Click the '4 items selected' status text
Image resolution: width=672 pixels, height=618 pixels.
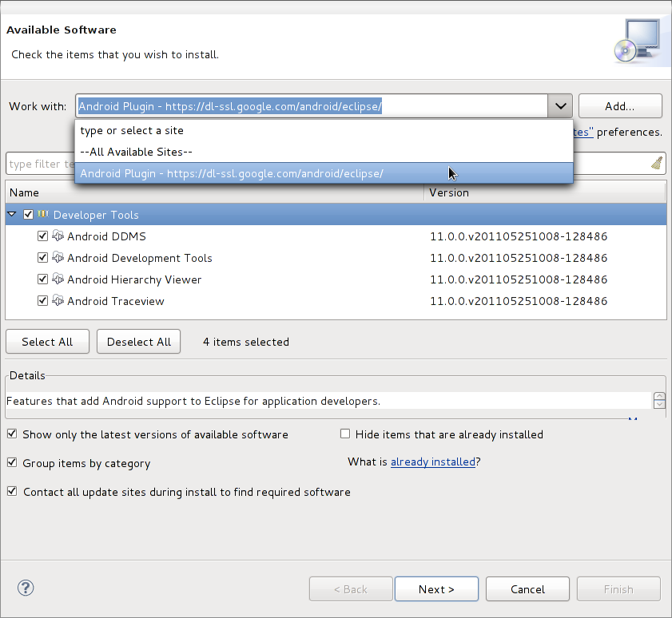pyautogui.click(x=246, y=342)
